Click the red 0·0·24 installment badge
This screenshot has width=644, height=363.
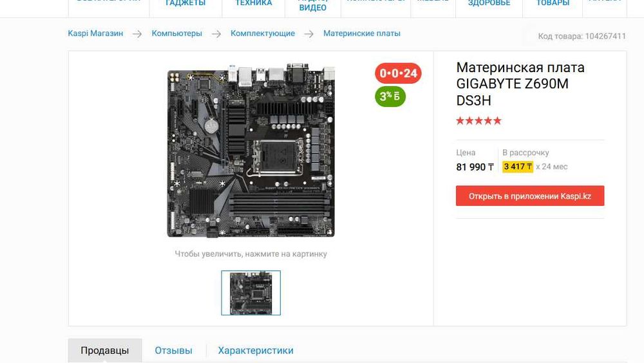(x=398, y=73)
